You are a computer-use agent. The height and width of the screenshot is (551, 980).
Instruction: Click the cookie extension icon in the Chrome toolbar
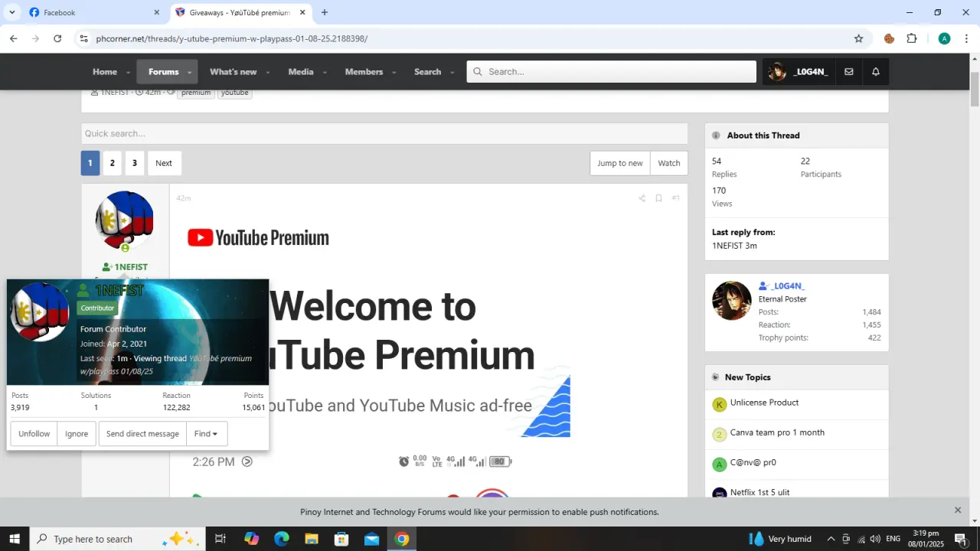click(x=889, y=38)
